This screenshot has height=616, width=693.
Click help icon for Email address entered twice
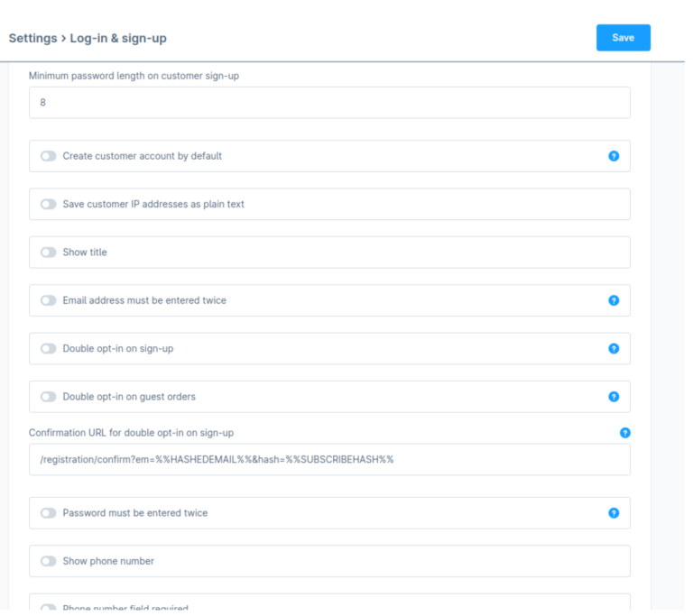[x=614, y=300]
